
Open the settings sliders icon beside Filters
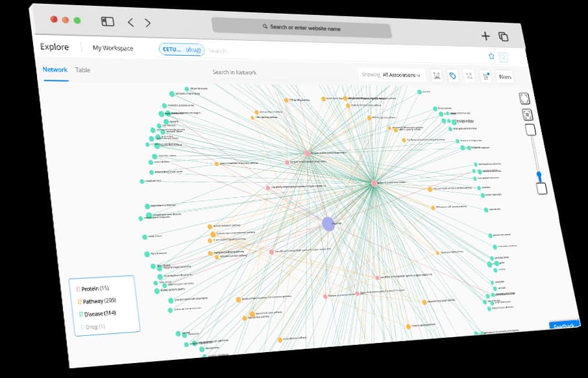coord(485,77)
